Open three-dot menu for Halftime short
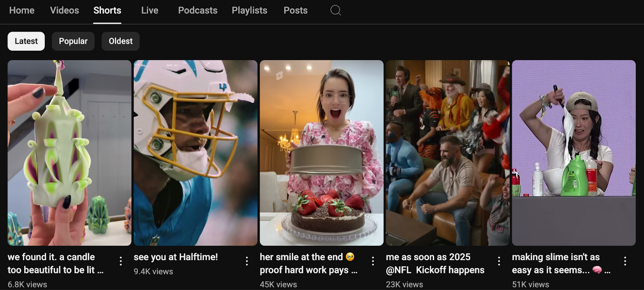 point(247,261)
